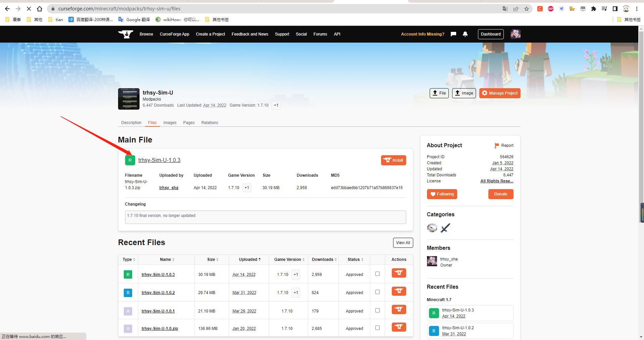Open the All Rights Reserved license link

coord(497,181)
